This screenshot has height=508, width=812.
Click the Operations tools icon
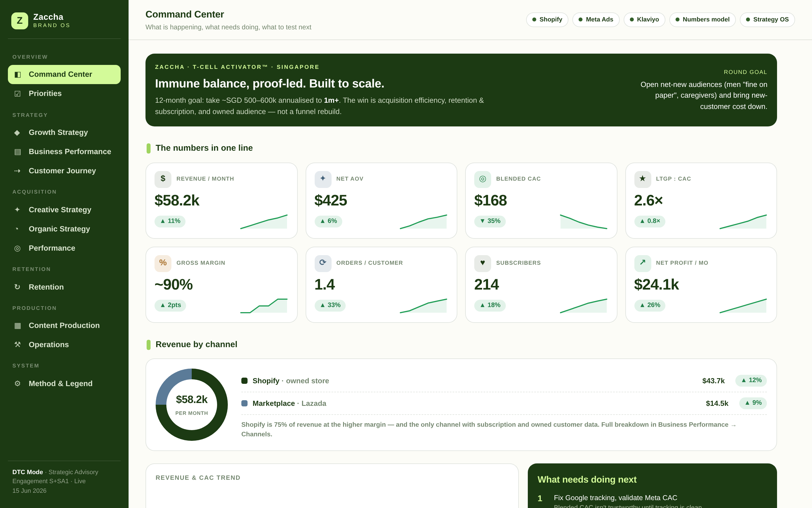click(17, 345)
